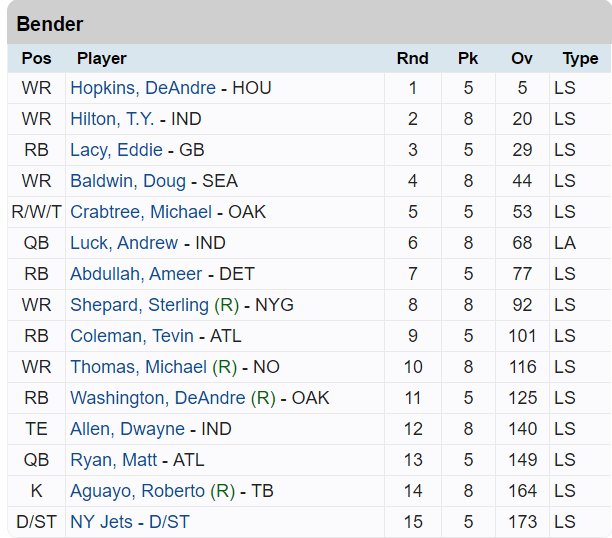
Task: Click the Bender team title
Action: click(50, 24)
